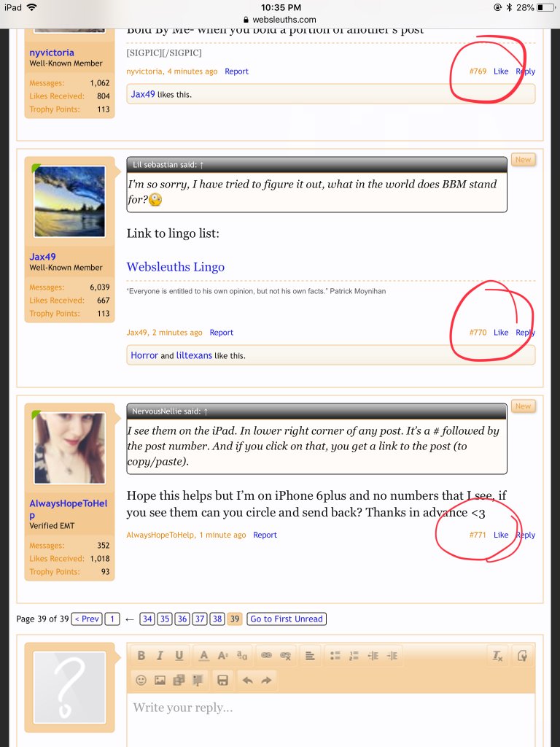
Task: Open the text color picker
Action: tap(204, 656)
